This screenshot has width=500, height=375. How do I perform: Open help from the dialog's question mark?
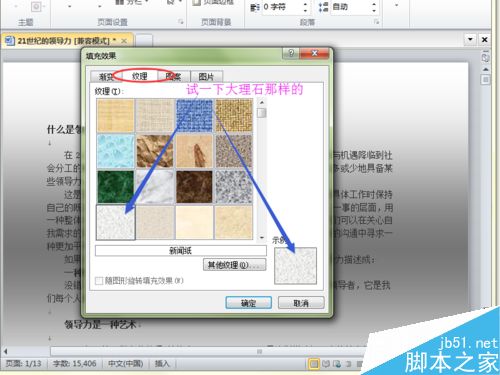click(x=291, y=53)
